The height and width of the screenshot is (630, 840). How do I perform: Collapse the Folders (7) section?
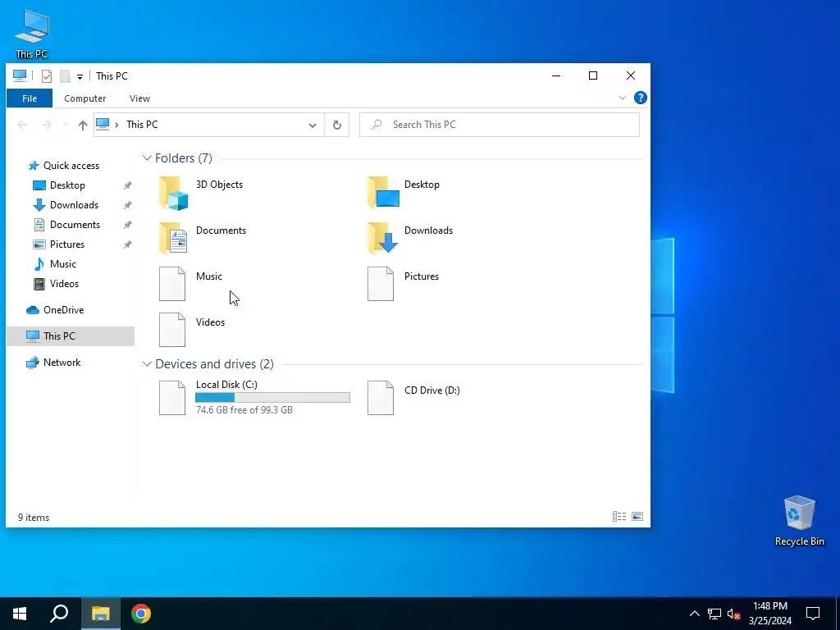tap(147, 158)
